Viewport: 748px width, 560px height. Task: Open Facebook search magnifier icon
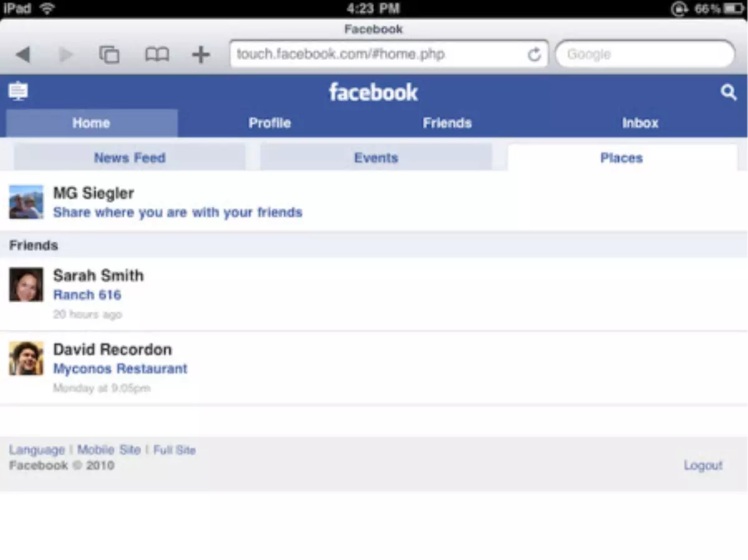coord(728,93)
